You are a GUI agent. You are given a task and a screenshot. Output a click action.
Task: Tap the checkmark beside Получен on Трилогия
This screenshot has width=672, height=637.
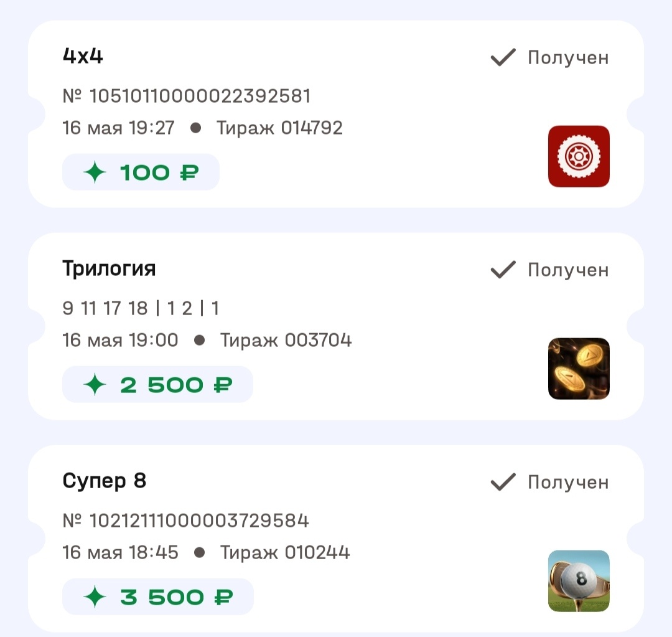[x=502, y=270]
